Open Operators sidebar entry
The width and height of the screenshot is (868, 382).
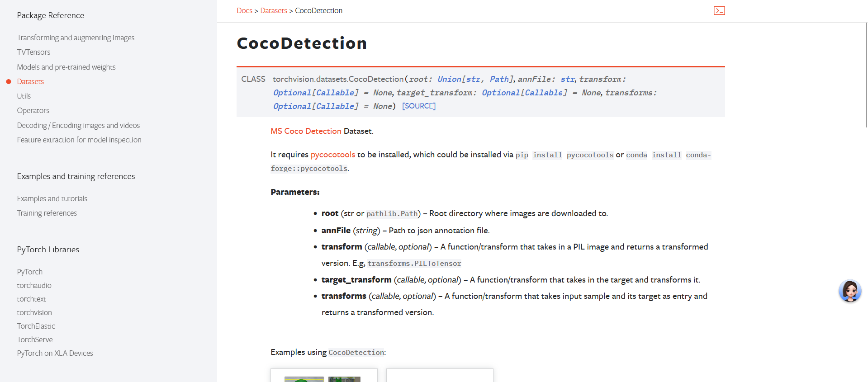[33, 110]
